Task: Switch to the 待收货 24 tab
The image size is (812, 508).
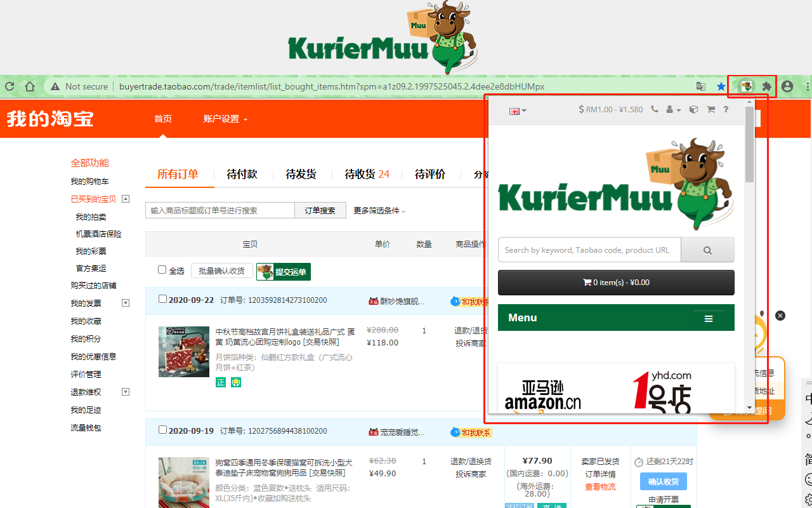Action: click(x=367, y=174)
